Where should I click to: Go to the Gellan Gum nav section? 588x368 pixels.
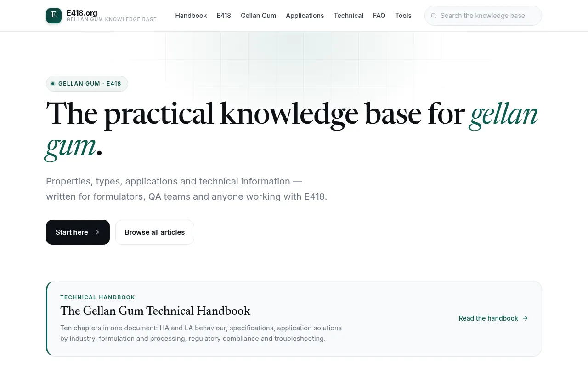(x=259, y=16)
